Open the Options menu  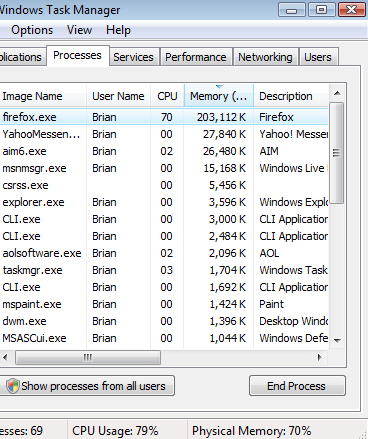[x=32, y=30]
